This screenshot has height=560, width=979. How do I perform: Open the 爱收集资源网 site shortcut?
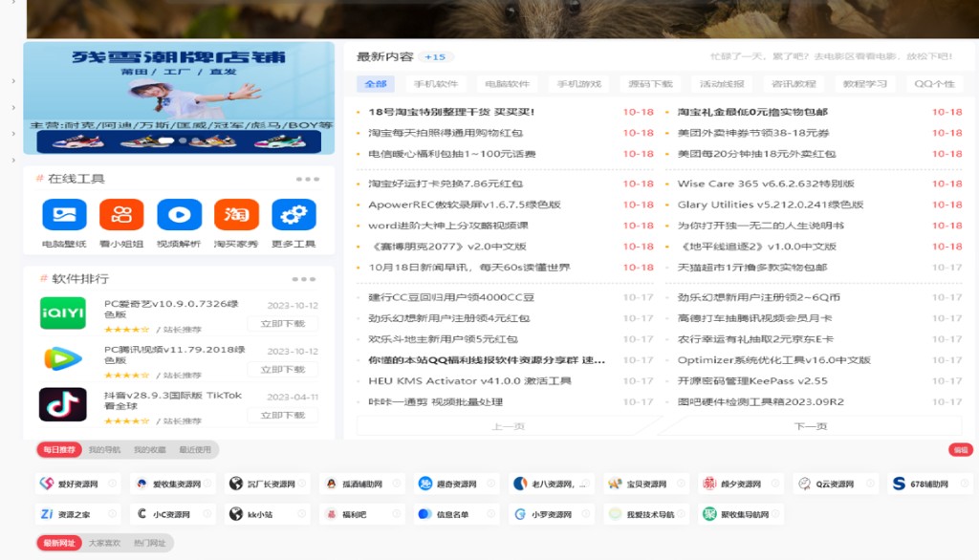tap(174, 484)
